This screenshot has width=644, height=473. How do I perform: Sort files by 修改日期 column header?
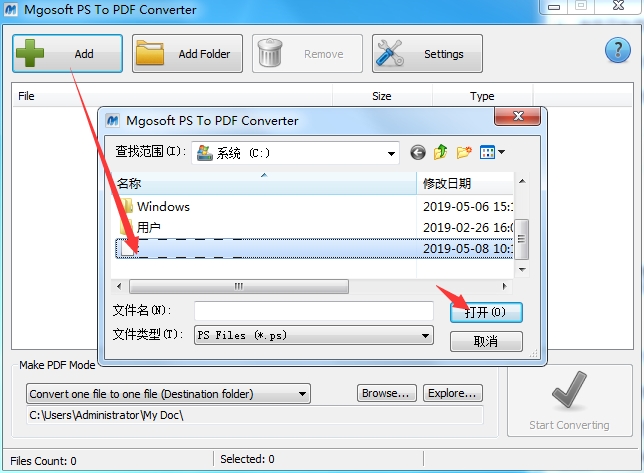click(x=465, y=183)
